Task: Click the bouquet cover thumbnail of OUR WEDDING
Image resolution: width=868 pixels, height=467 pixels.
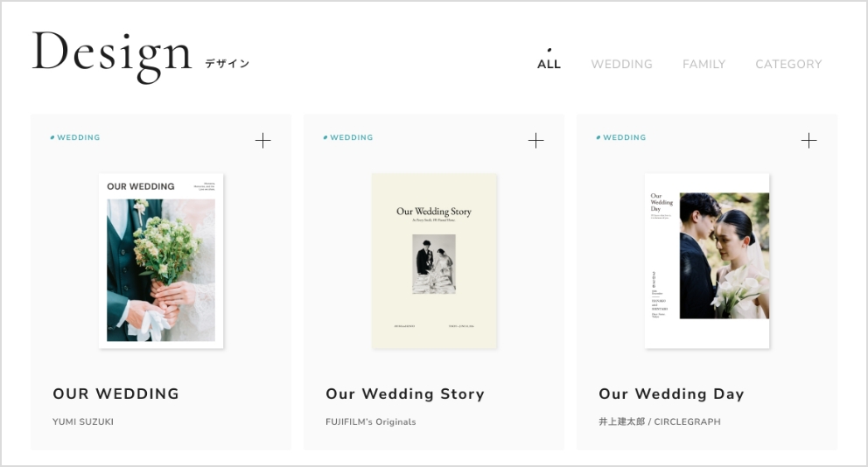Action: pyautogui.click(x=161, y=261)
